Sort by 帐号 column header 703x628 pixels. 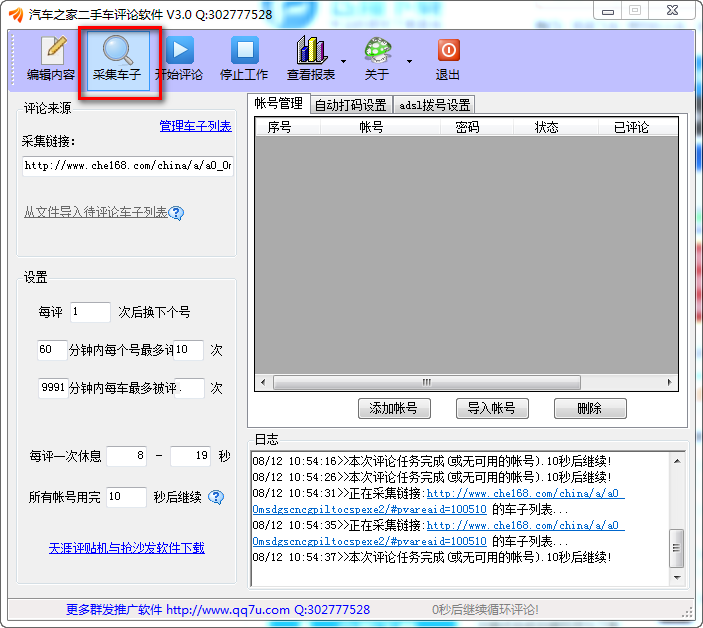380,127
